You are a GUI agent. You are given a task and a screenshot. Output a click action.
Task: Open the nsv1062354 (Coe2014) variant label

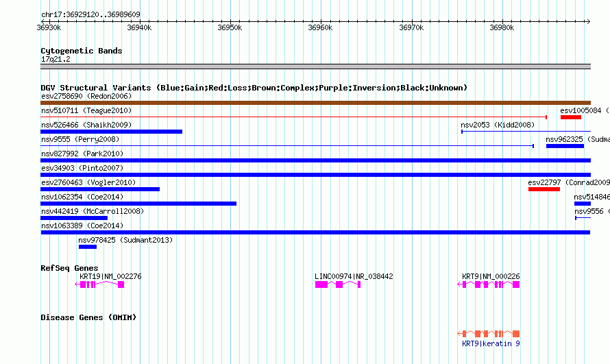(x=82, y=197)
